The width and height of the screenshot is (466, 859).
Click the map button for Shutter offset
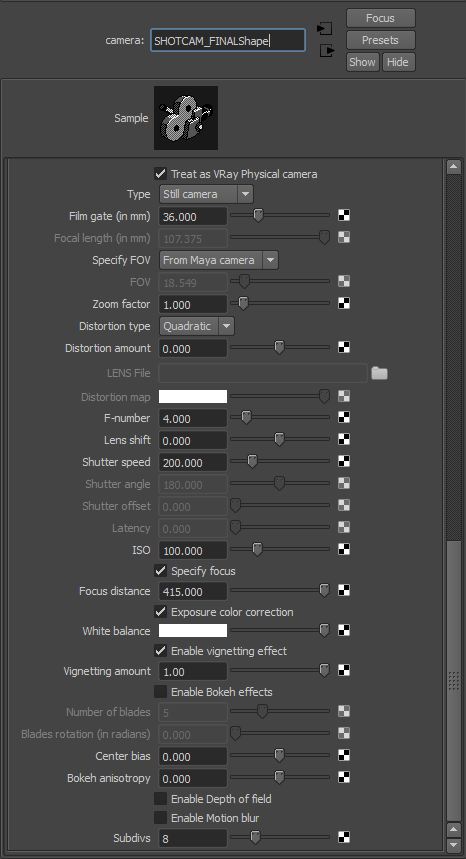[x=344, y=506]
